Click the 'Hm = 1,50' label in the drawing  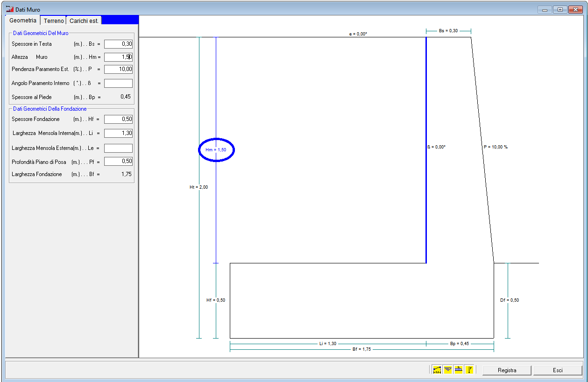(216, 150)
